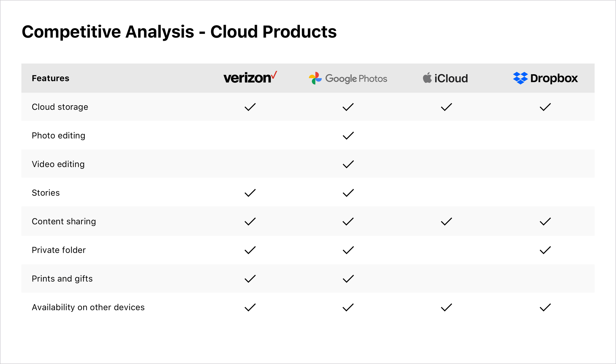The height and width of the screenshot is (364, 616).
Task: Click iCloud's Content sharing checkmark
Action: pos(446,222)
